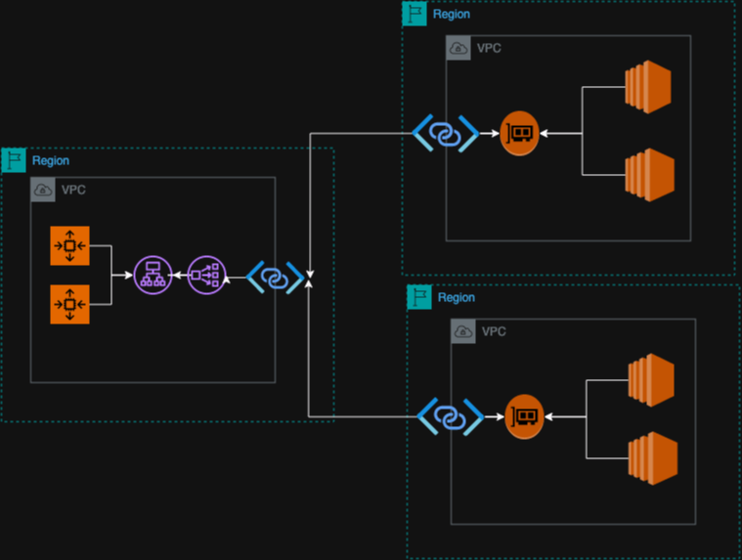The image size is (742, 560).
Task: Select the lower Auto Scaling icon in left VPC
Action: (69, 304)
